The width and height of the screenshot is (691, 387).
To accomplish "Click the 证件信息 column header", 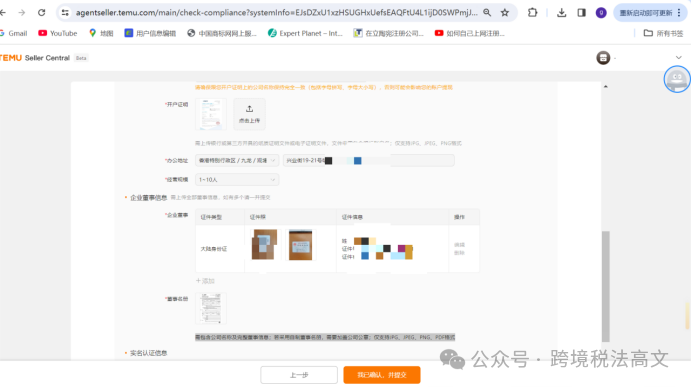I will click(352, 217).
